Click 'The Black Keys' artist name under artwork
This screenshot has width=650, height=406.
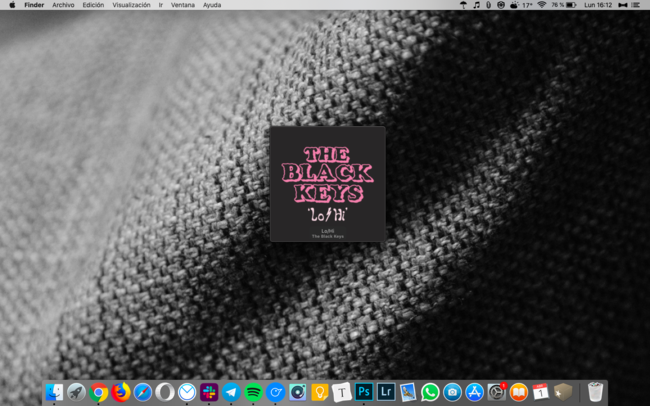click(328, 236)
